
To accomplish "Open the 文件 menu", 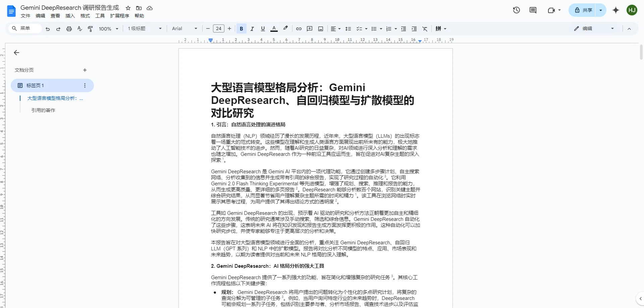I will 25,16.
